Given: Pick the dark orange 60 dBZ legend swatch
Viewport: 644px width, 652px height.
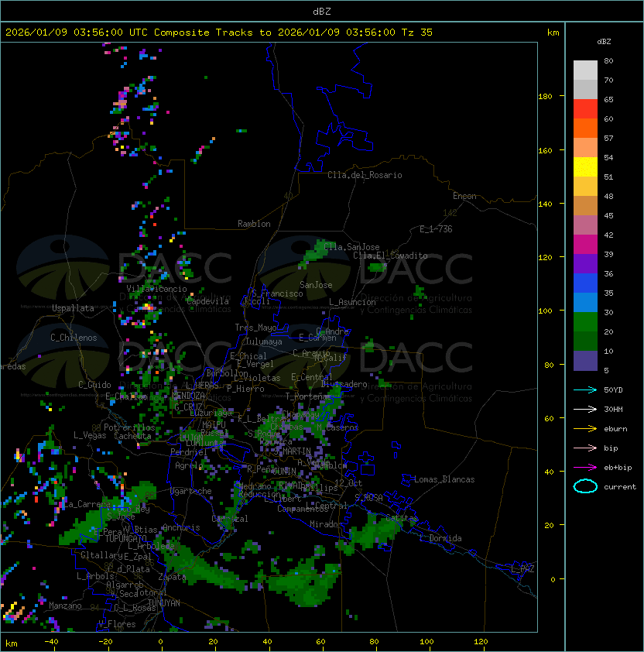Looking at the screenshot, I should pyautogui.click(x=585, y=128).
